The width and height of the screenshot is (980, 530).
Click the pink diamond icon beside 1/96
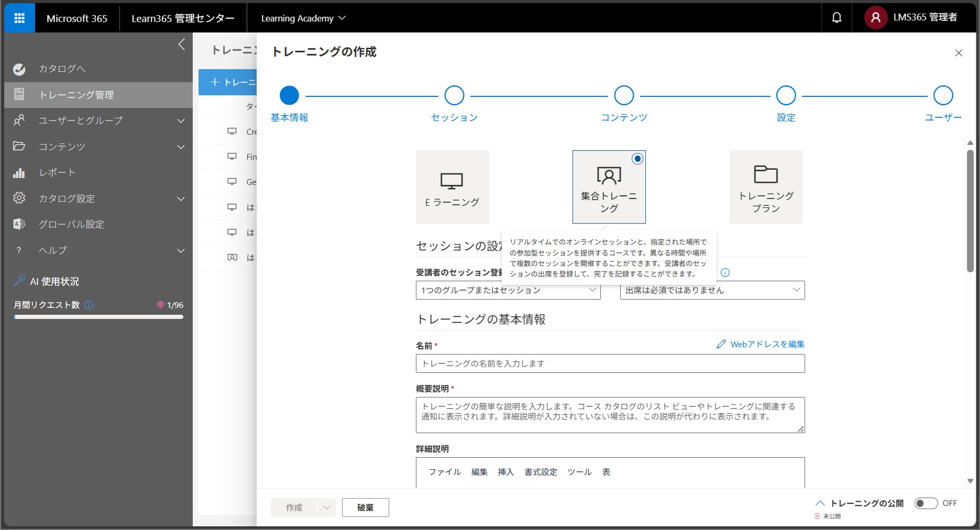click(160, 304)
